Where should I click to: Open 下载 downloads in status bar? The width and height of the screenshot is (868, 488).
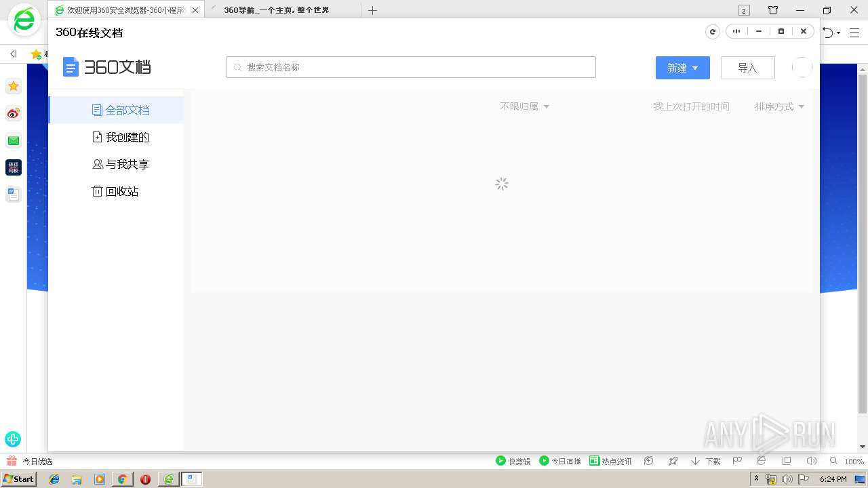click(706, 461)
